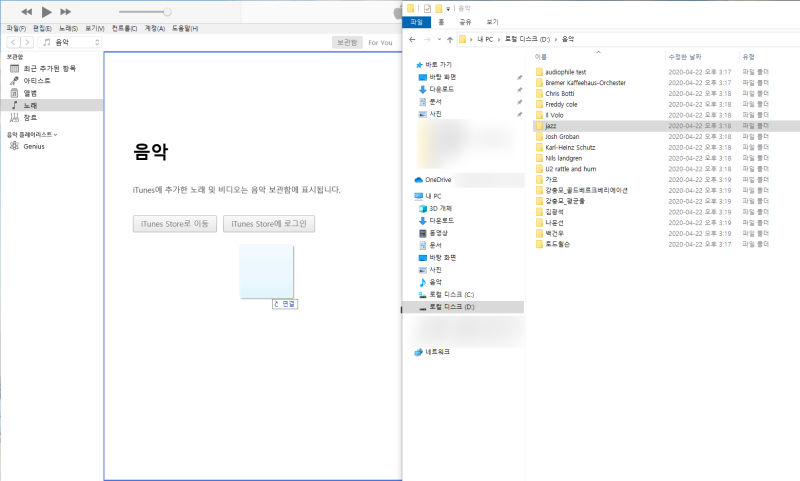Click the pin icon beside pinned 문서
The width and height of the screenshot is (800, 481).
[x=519, y=102]
